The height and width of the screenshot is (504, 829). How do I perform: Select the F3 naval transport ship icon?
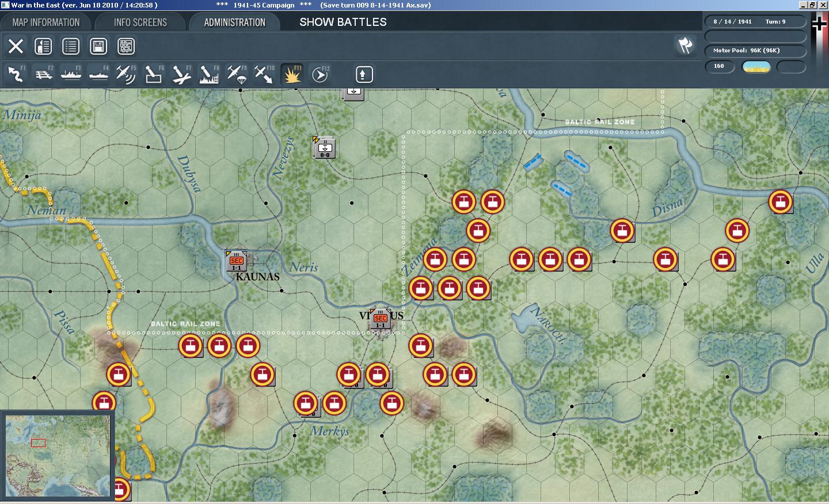tap(71, 74)
